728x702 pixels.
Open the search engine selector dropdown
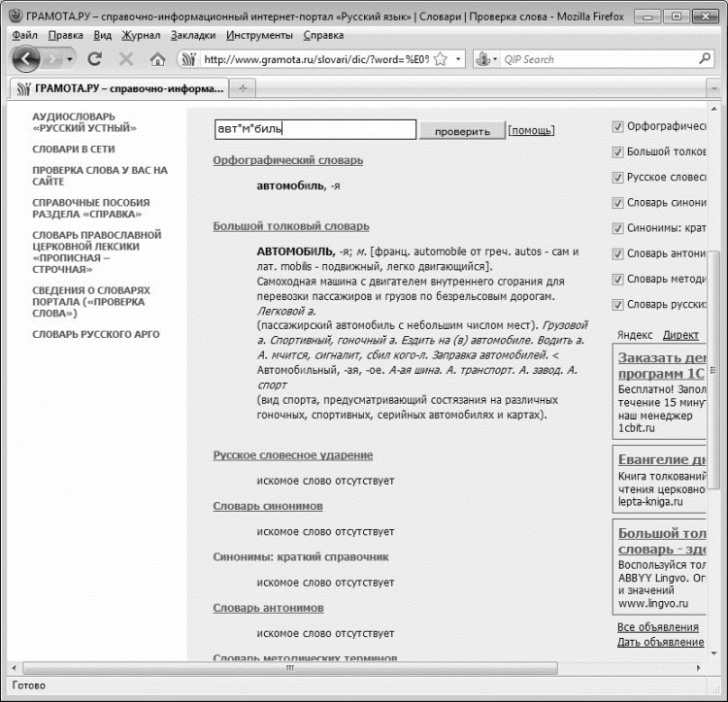(x=486, y=59)
